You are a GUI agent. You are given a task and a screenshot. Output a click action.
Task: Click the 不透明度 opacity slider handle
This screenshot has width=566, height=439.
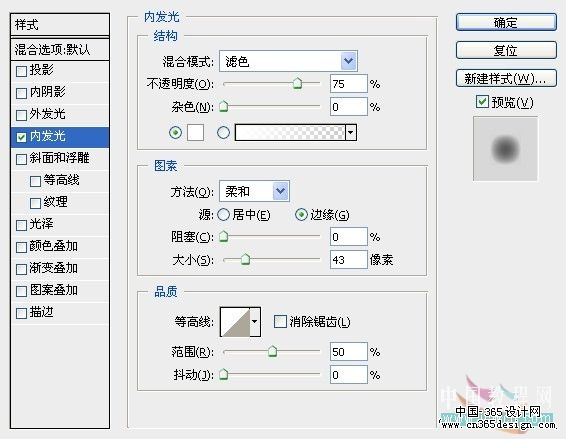[x=297, y=83]
